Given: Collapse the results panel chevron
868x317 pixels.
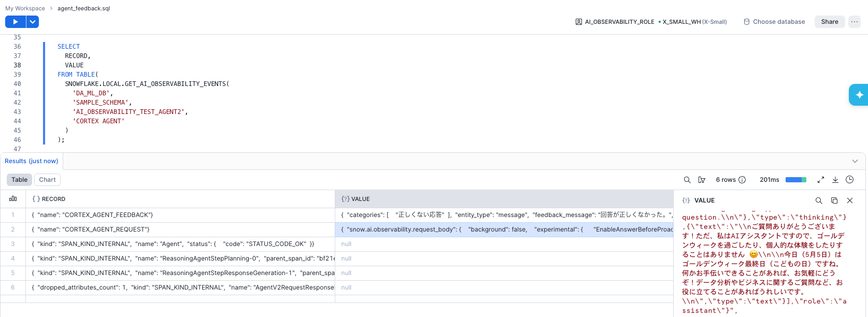Looking at the screenshot, I should [855, 161].
